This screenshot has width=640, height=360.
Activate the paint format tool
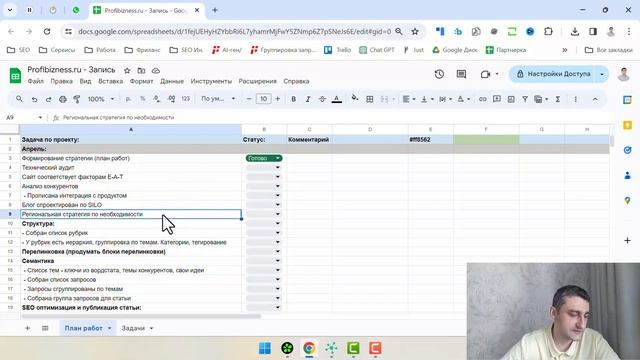pos(77,99)
